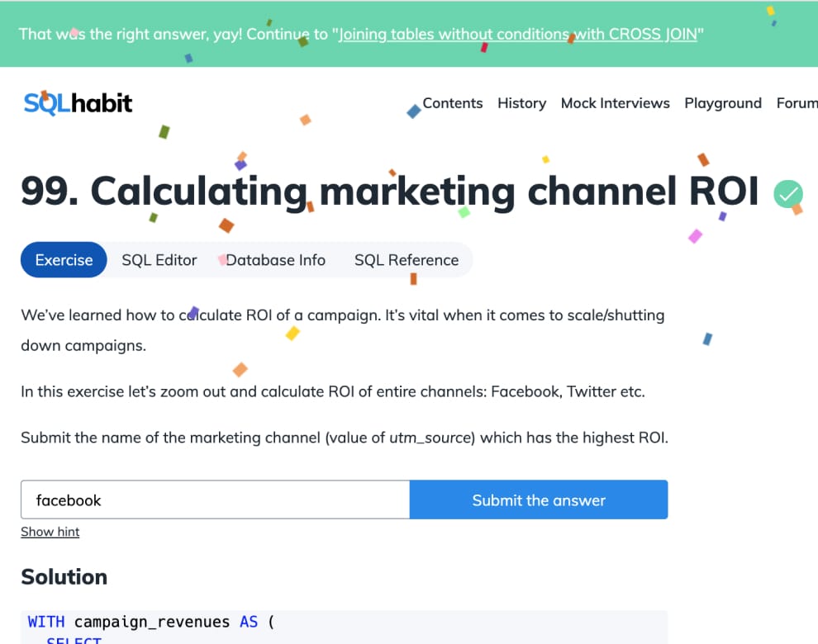
Task: Click the Solution heading
Action: coord(64,576)
